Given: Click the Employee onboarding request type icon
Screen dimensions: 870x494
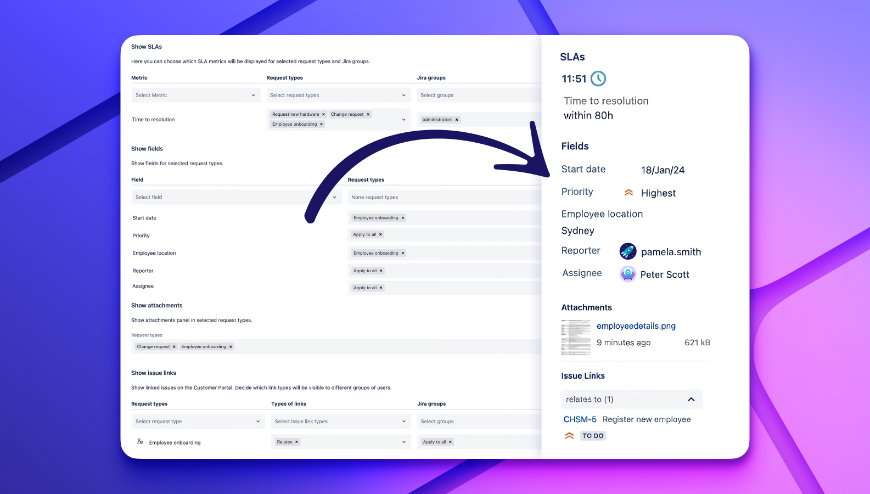Looking at the screenshot, I should tap(140, 442).
